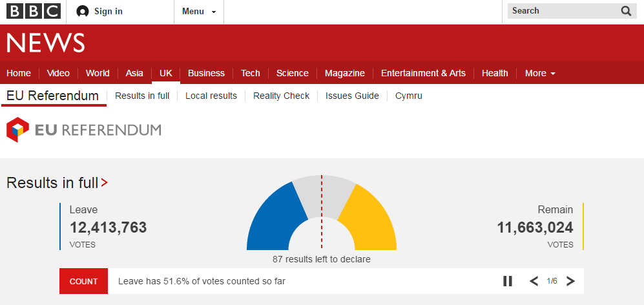The width and height of the screenshot is (644, 305).
Task: Select the UK section tab
Action: [166, 73]
